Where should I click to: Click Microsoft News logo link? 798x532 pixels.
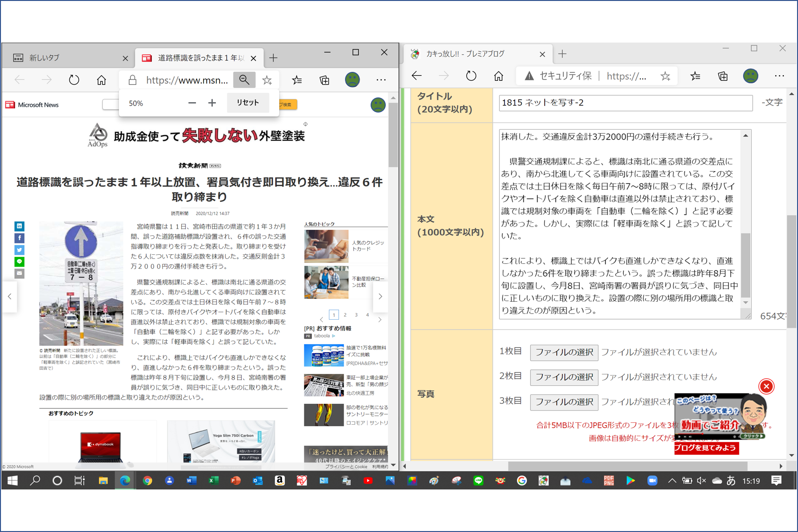click(x=32, y=105)
